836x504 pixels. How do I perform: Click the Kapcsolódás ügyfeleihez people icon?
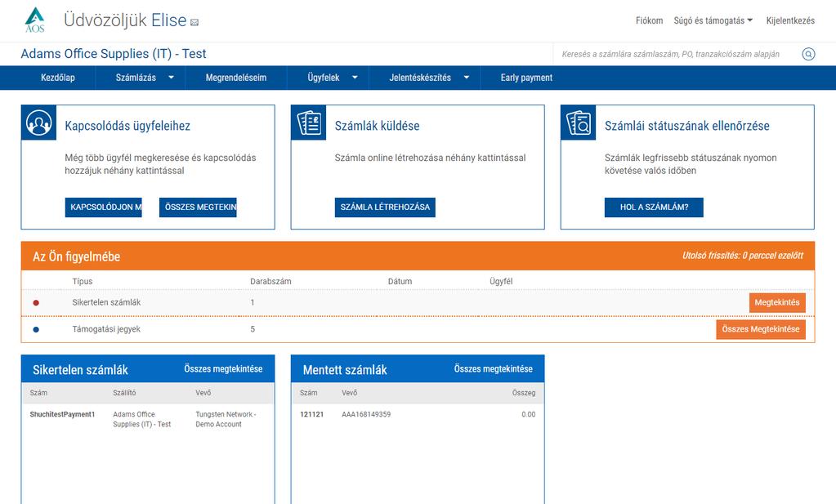click(39, 123)
